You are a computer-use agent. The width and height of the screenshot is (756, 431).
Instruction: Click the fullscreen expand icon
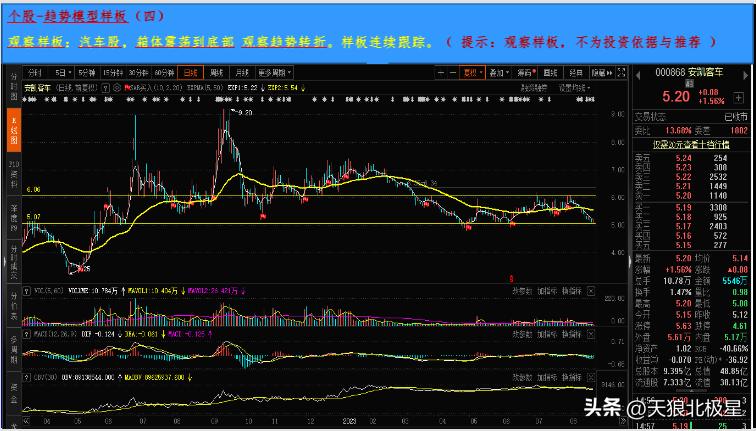[621, 73]
